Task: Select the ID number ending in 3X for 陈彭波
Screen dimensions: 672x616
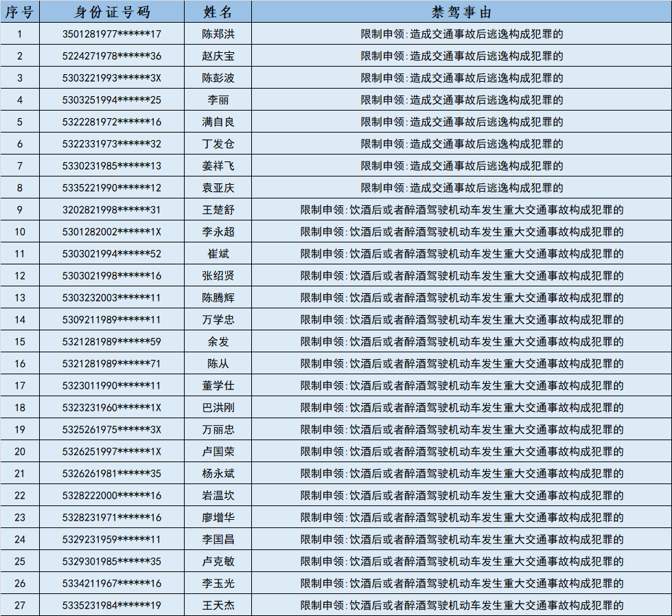Action: click(x=112, y=78)
